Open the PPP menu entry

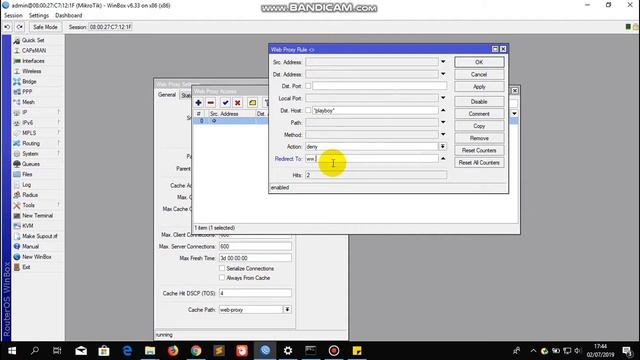(x=27, y=92)
